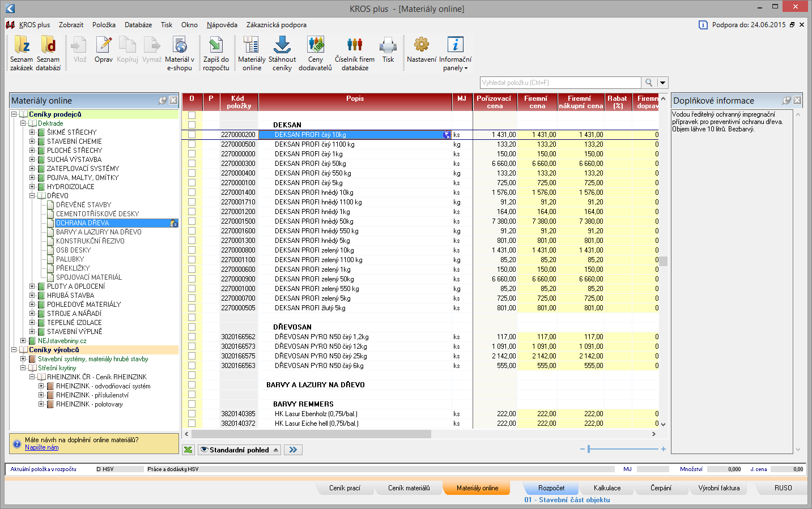Viewport: 812px width, 509px height.
Task: Sort by Pořizovací cena column header
Action: coord(495,102)
